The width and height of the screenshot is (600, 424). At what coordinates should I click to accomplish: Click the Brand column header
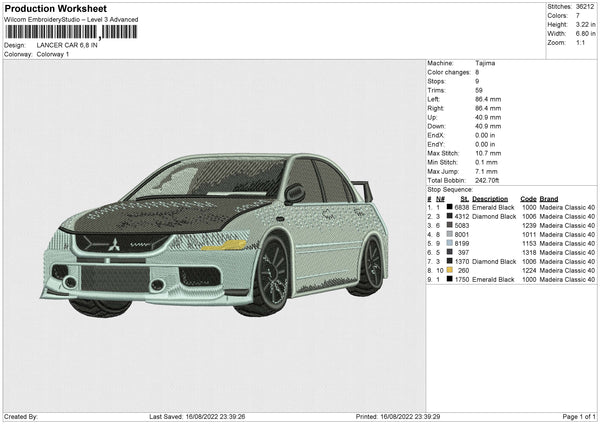(549, 199)
